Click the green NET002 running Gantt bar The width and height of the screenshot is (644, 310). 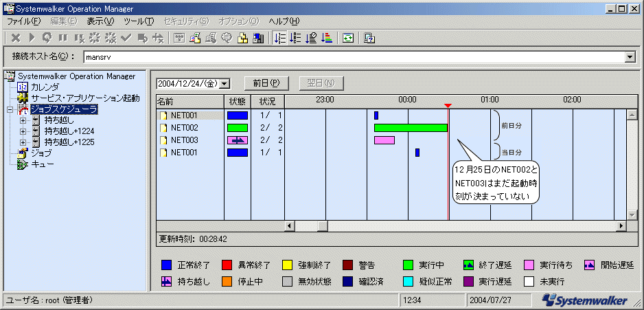411,128
